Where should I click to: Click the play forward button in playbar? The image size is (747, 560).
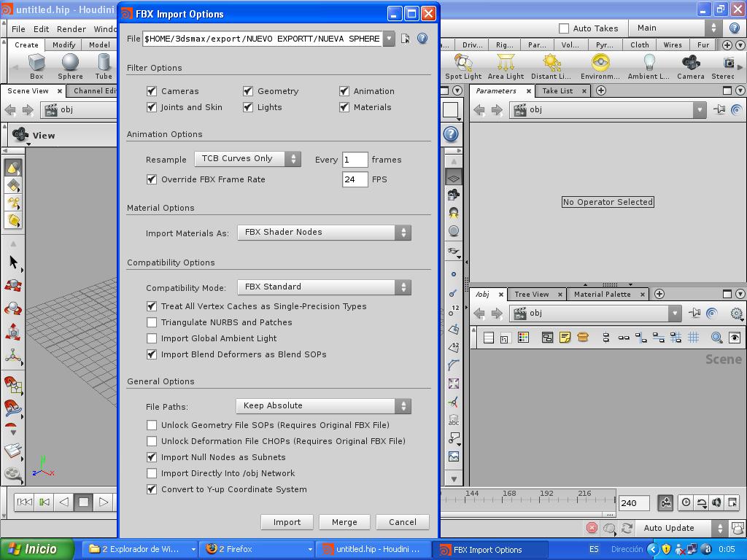(104, 502)
